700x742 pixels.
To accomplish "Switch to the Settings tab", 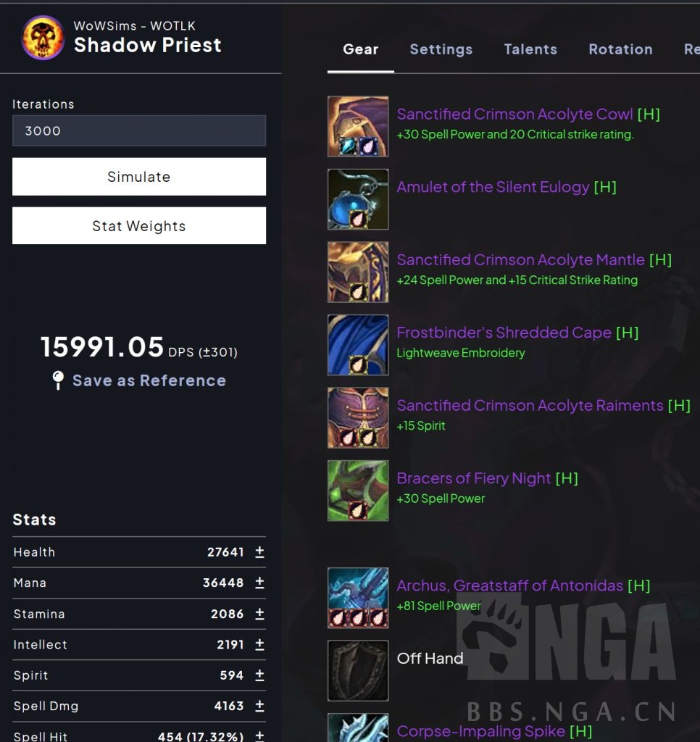I will pyautogui.click(x=441, y=49).
